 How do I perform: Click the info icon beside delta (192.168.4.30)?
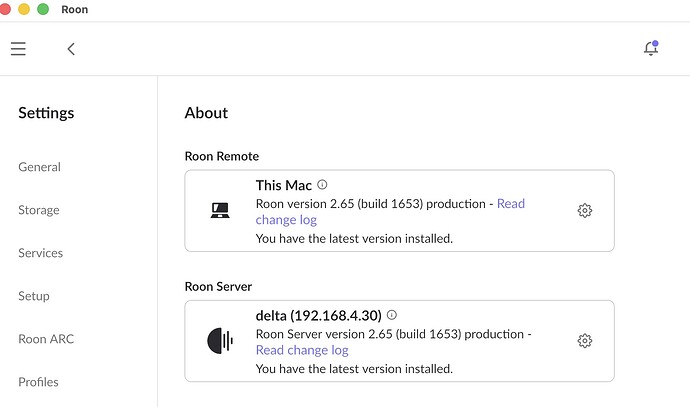click(392, 315)
